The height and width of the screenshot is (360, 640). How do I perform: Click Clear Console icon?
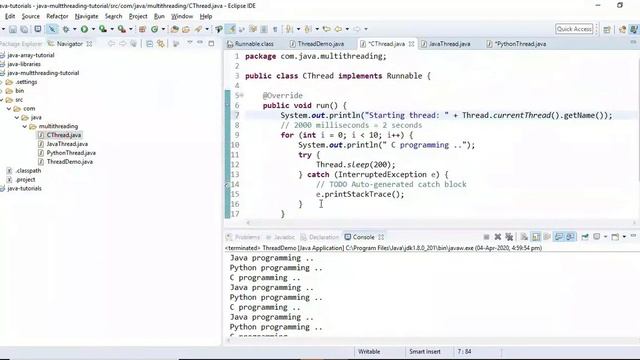524,236
